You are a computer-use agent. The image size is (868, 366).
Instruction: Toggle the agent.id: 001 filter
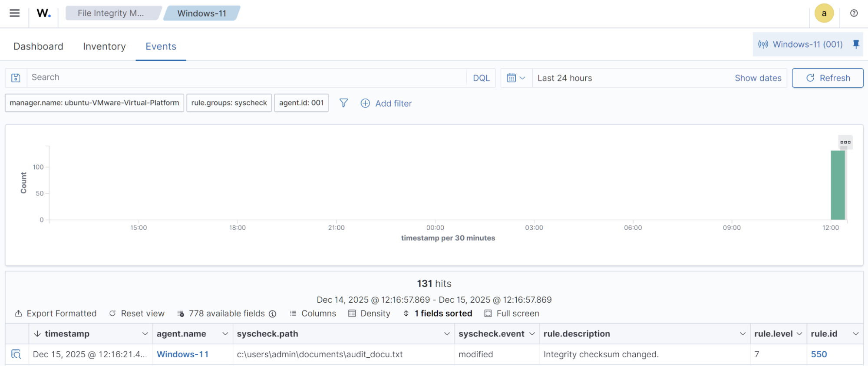click(301, 103)
